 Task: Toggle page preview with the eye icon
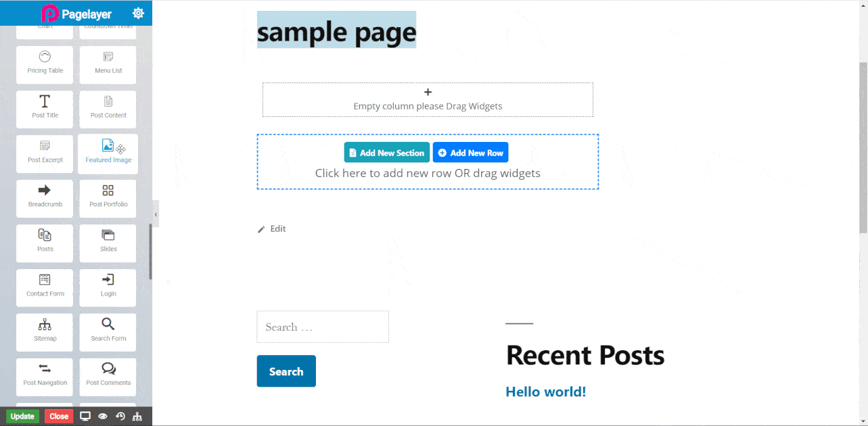pyautogui.click(x=102, y=416)
